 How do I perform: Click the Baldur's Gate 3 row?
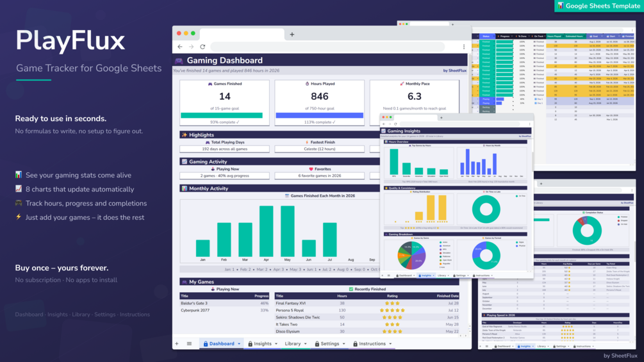(225, 303)
